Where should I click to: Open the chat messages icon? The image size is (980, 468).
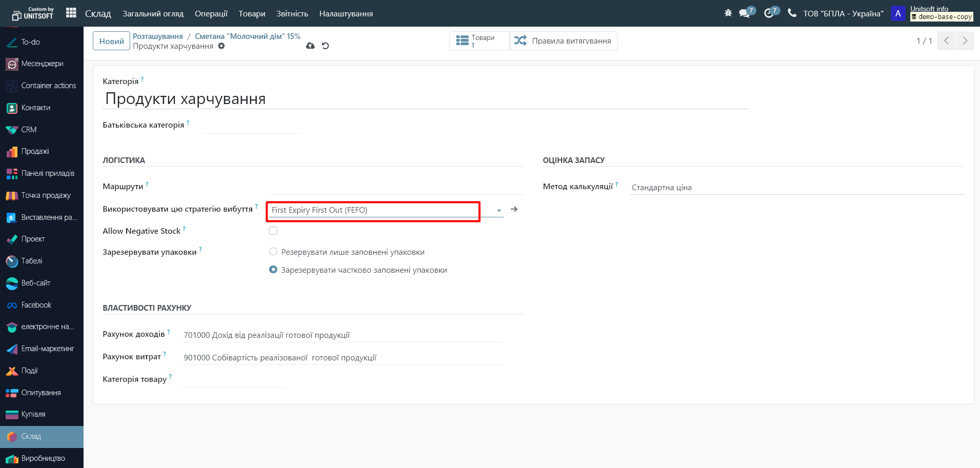745,13
